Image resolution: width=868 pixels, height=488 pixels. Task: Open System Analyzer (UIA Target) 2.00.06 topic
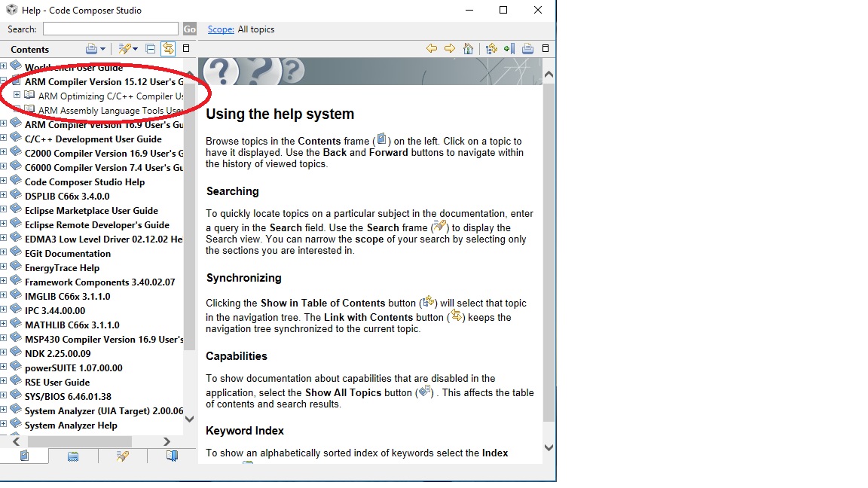point(104,410)
